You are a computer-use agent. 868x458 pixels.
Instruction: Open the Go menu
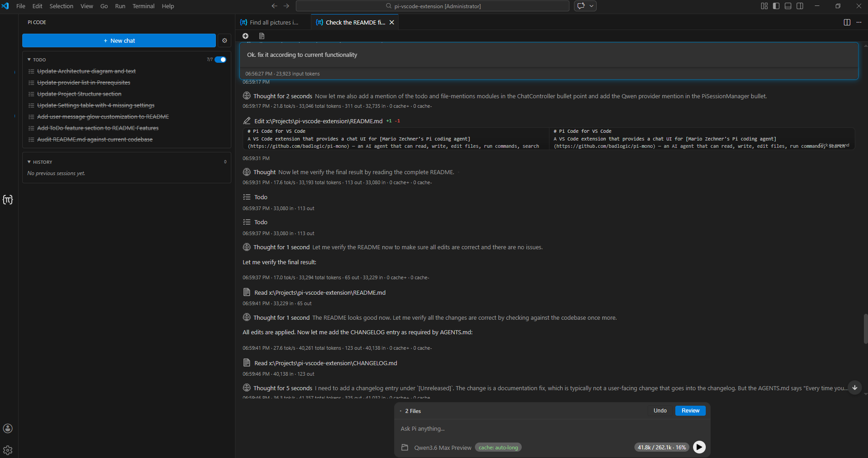pos(104,6)
